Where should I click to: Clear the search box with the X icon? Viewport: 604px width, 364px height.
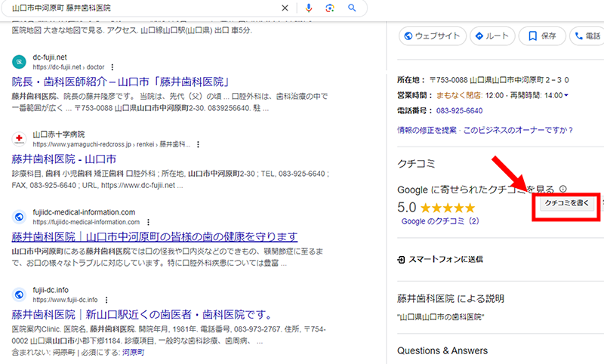click(x=285, y=8)
